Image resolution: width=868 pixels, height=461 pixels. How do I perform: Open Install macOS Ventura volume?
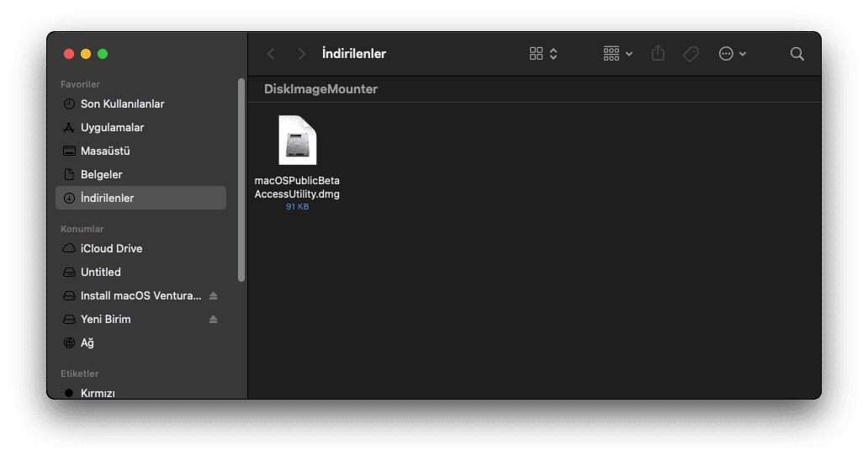[x=141, y=295]
